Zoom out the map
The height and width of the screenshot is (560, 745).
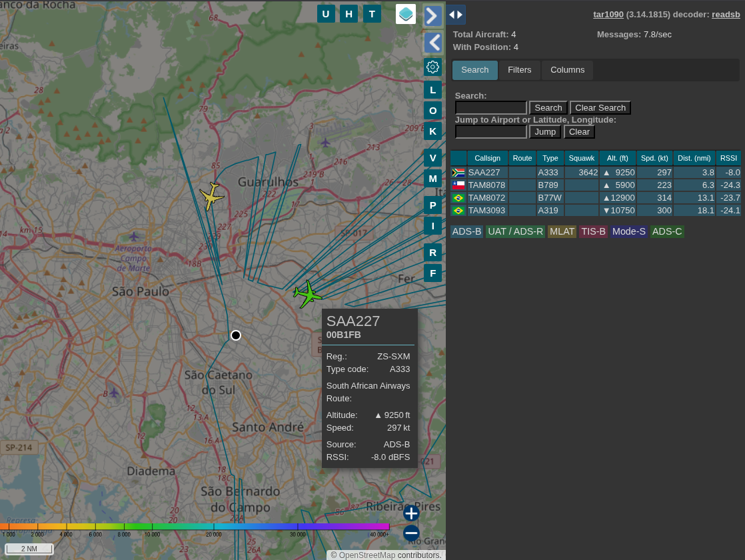click(411, 533)
